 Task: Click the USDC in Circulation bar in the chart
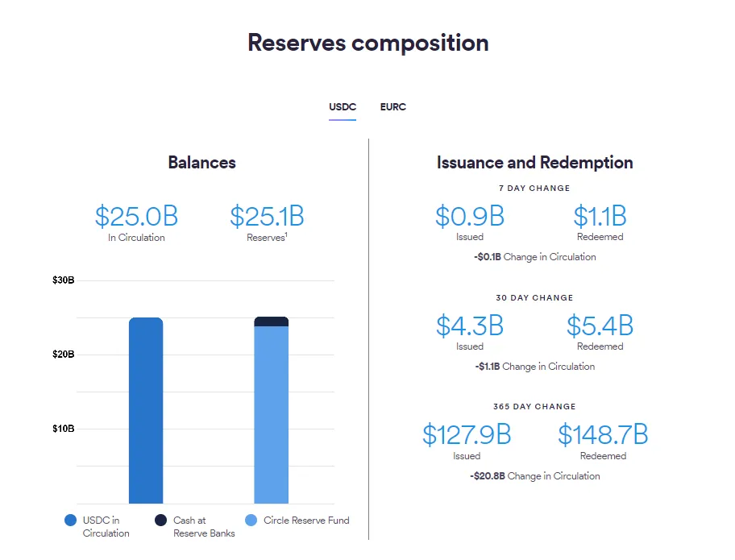click(146, 411)
